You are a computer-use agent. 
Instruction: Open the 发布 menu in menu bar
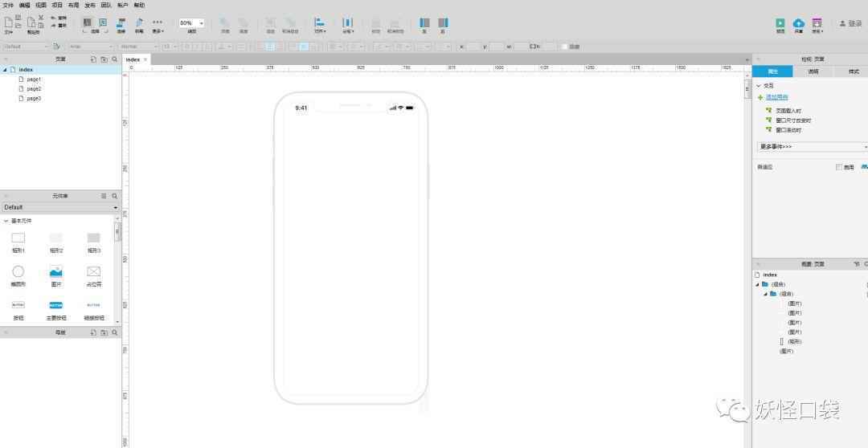coord(90,5)
